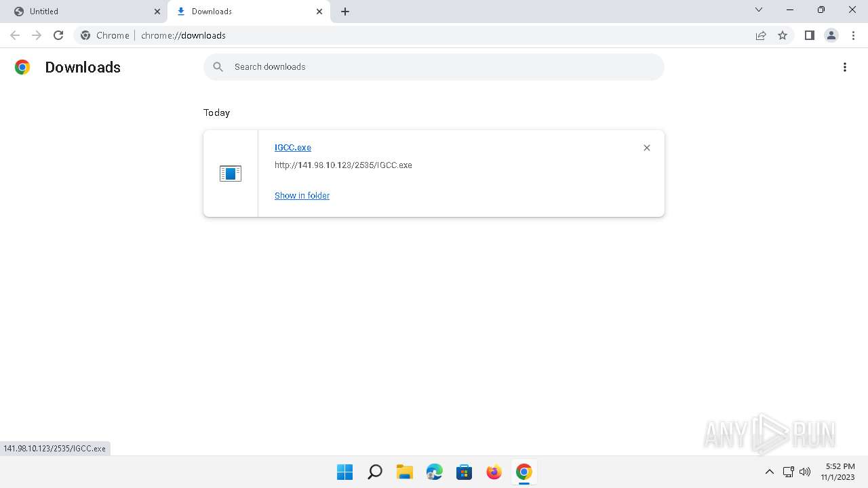Click the download source URL text
The width and height of the screenshot is (868, 488).
pos(343,165)
